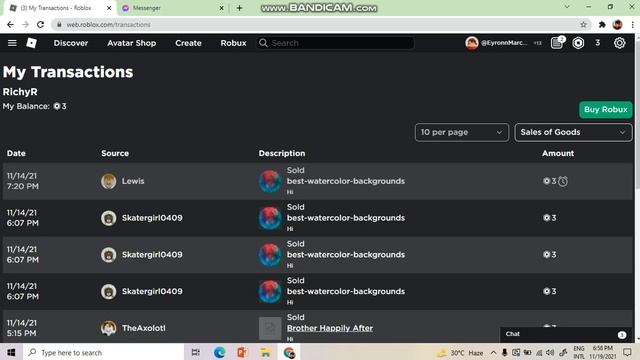Click the search magnifier icon
This screenshot has height=360, width=640.
tap(263, 43)
